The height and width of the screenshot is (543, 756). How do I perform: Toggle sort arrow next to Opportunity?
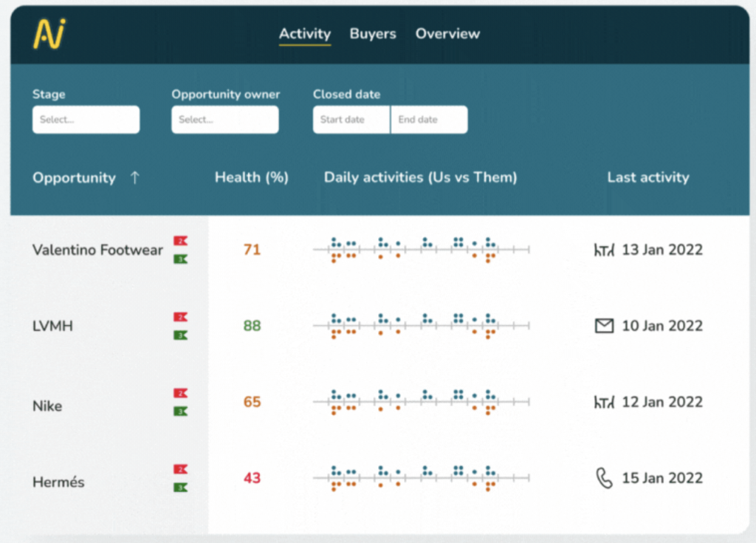[x=134, y=178]
